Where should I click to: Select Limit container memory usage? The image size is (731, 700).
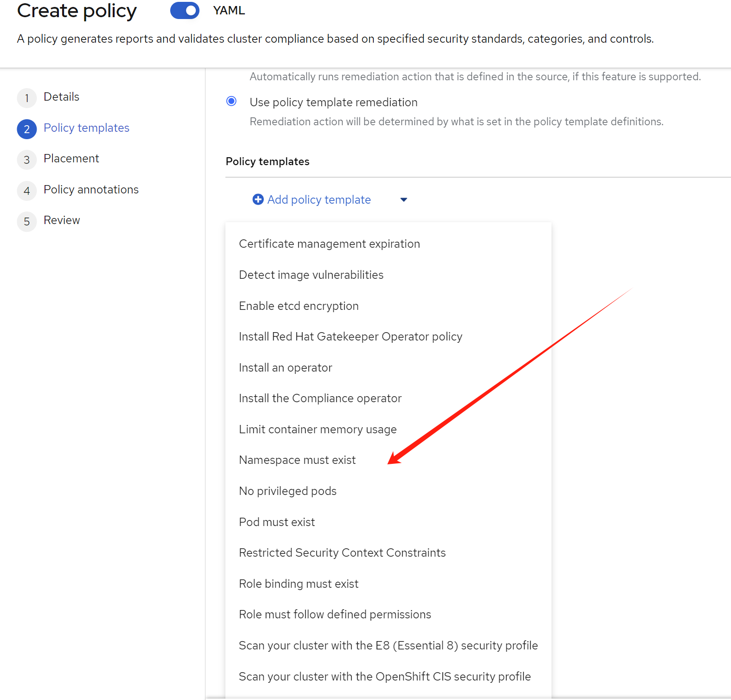coord(317,430)
